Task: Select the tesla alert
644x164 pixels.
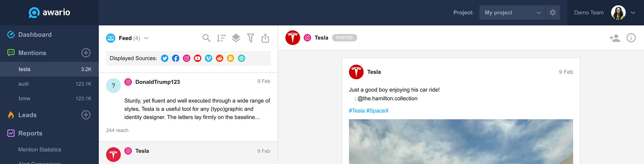Action: point(49,69)
